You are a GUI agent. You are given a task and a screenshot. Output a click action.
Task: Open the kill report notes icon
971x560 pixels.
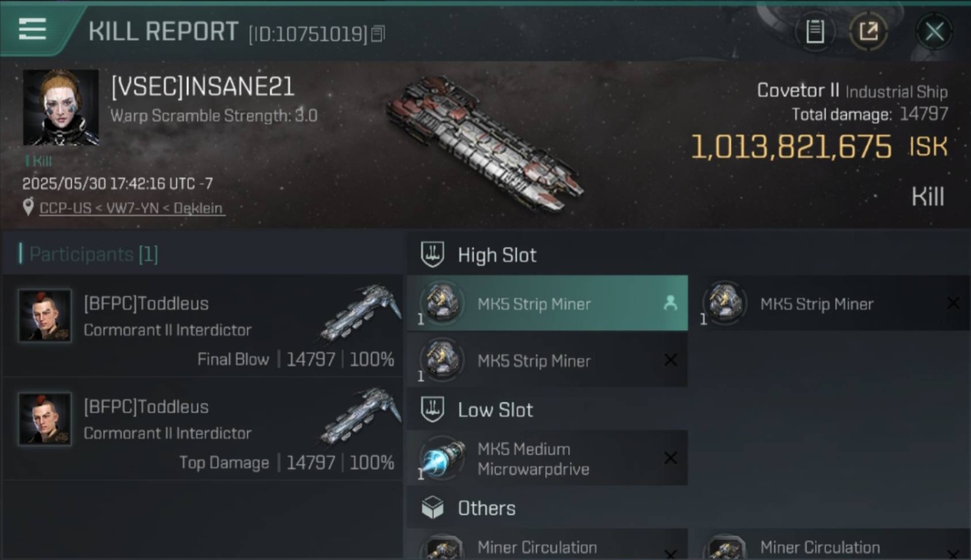click(x=814, y=32)
